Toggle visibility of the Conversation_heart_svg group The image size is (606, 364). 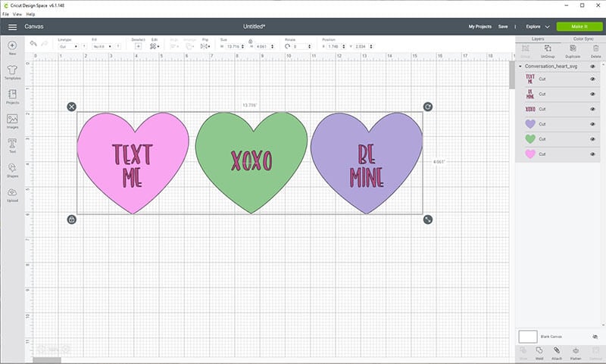[x=592, y=66]
